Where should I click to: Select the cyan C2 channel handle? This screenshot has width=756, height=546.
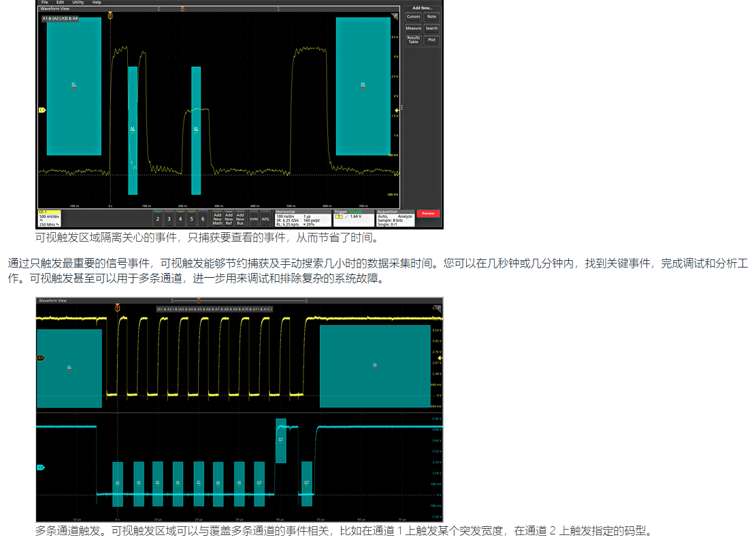[x=40, y=467]
